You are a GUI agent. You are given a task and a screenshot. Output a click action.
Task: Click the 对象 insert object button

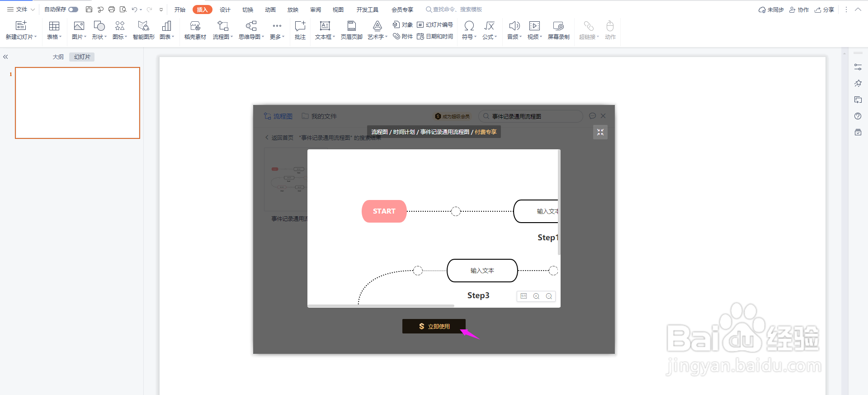403,24
